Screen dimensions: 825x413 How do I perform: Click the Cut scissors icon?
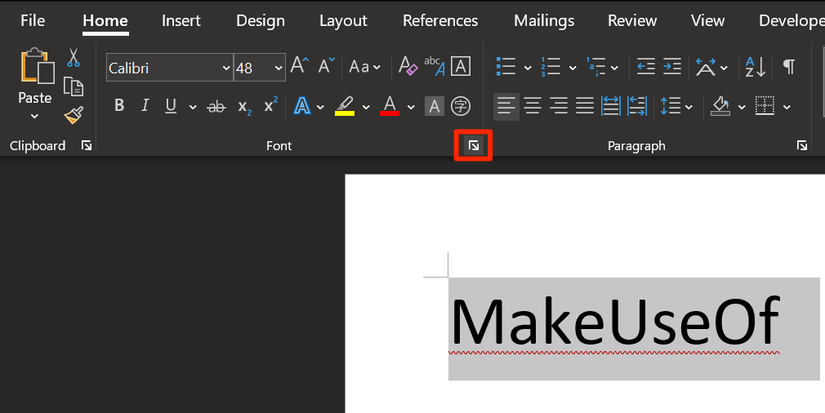[x=73, y=57]
